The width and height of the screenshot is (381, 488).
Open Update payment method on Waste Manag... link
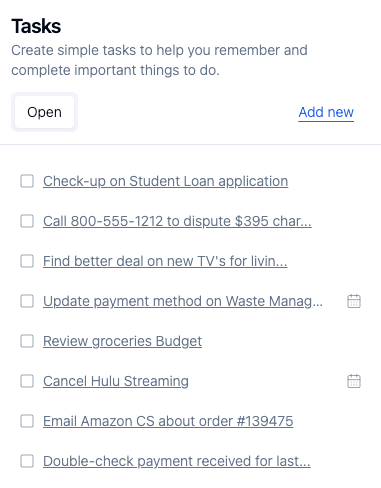click(x=183, y=301)
